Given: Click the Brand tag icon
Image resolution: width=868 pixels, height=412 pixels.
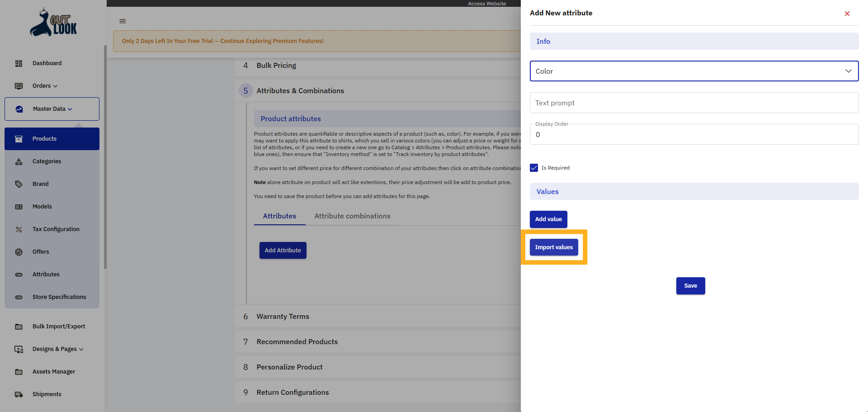Looking at the screenshot, I should (19, 184).
